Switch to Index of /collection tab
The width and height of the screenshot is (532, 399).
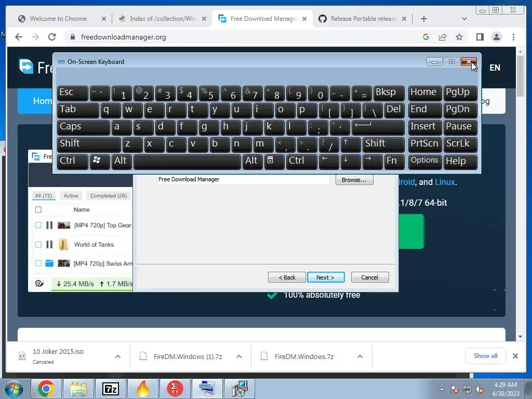click(163, 19)
